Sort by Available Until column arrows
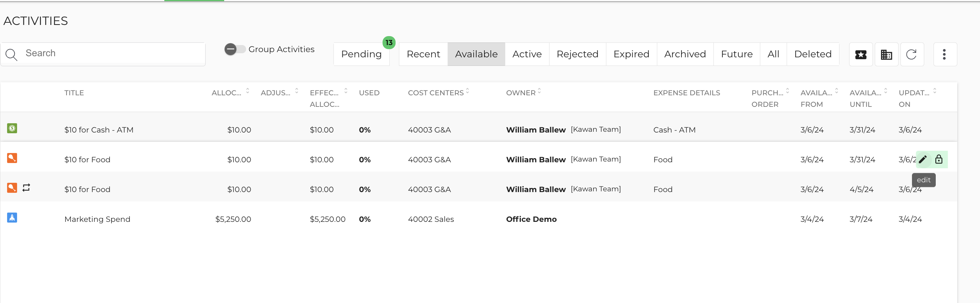The width and height of the screenshot is (980, 303). (886, 91)
